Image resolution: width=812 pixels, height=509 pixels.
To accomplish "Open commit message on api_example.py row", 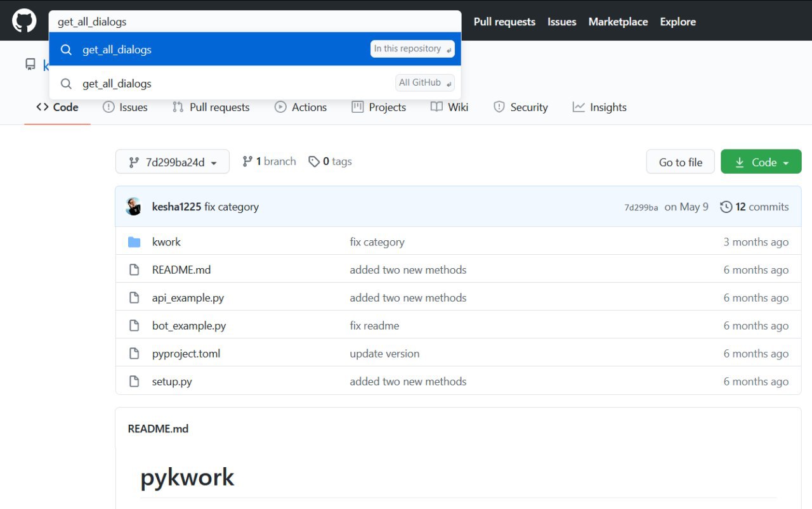I will point(408,297).
